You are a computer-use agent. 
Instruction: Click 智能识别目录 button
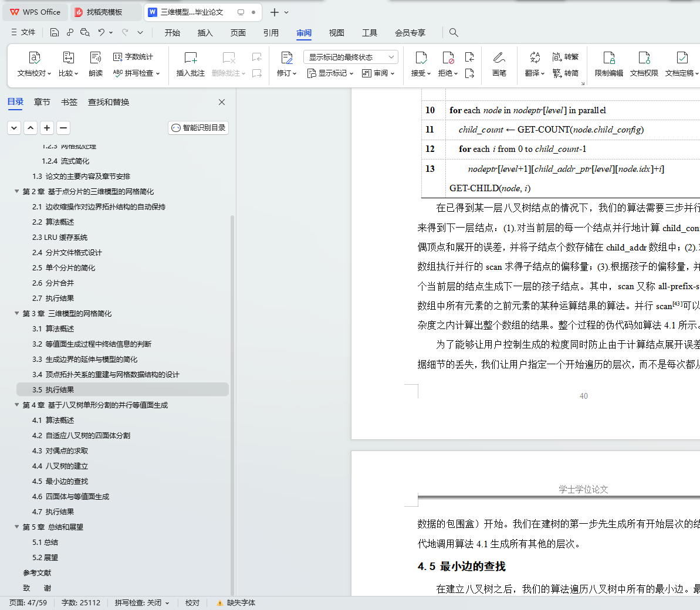pos(198,128)
